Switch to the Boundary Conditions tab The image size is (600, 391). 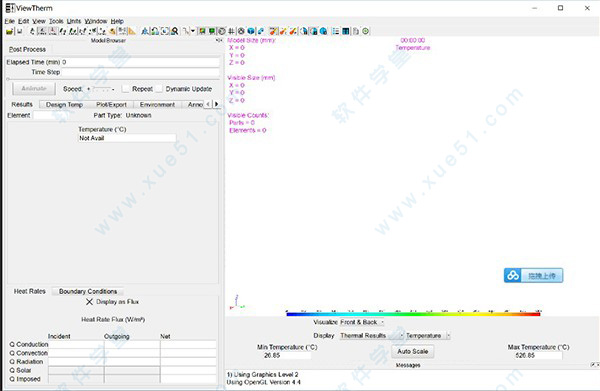pyautogui.click(x=88, y=292)
